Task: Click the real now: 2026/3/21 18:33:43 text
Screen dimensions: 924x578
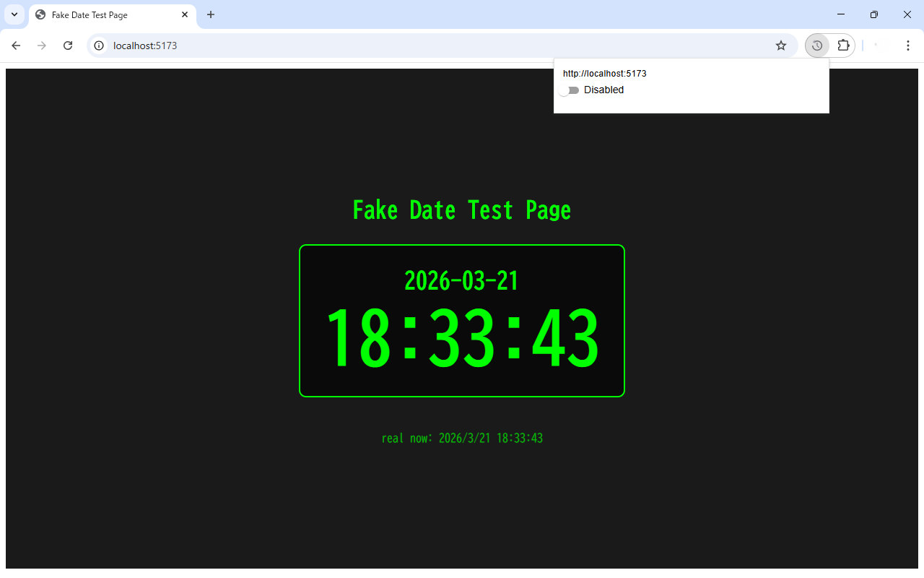Action: click(462, 438)
